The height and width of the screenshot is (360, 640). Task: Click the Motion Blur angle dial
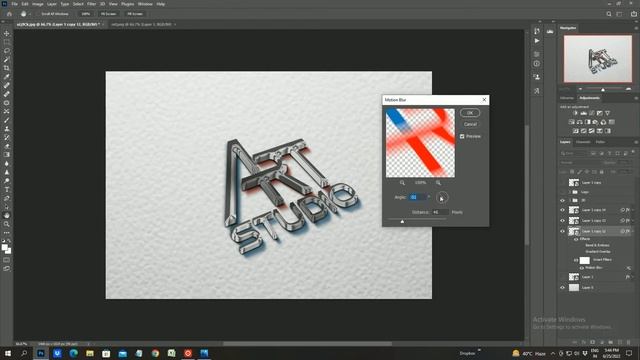442,198
